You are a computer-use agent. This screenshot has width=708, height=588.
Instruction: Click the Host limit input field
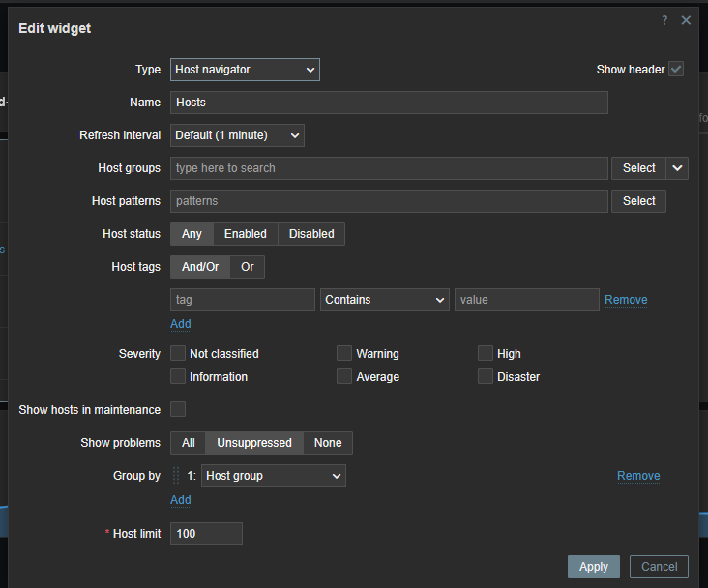coord(206,534)
